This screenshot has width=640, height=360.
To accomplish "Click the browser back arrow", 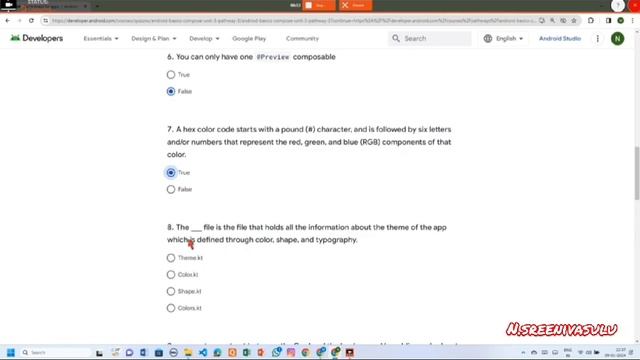I will click(8, 20).
